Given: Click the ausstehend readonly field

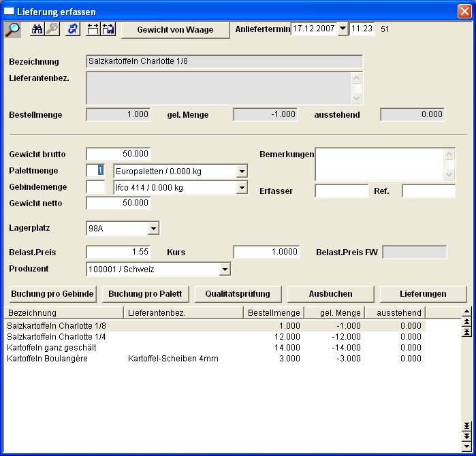Looking at the screenshot, I should [x=413, y=115].
